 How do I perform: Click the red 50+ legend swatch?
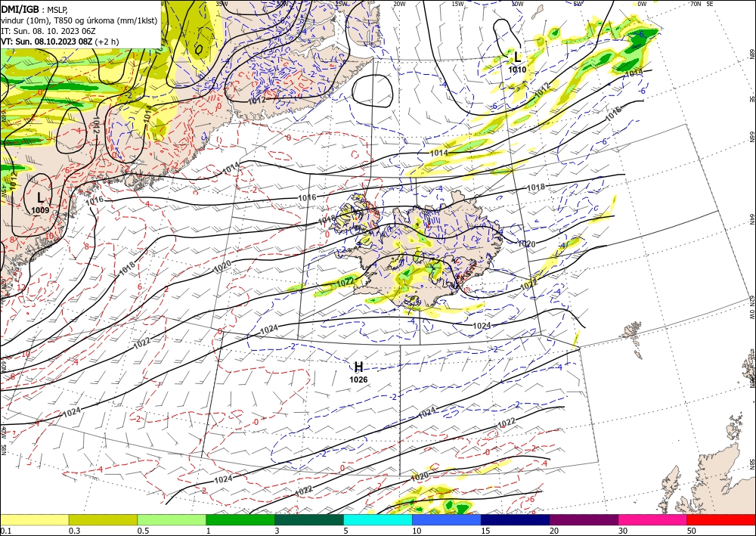coord(721,519)
